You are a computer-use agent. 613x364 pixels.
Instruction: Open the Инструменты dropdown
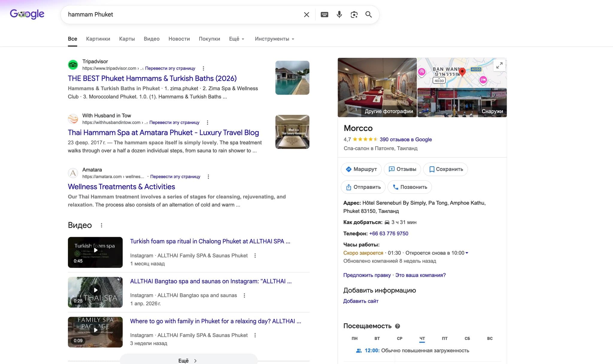274,39
